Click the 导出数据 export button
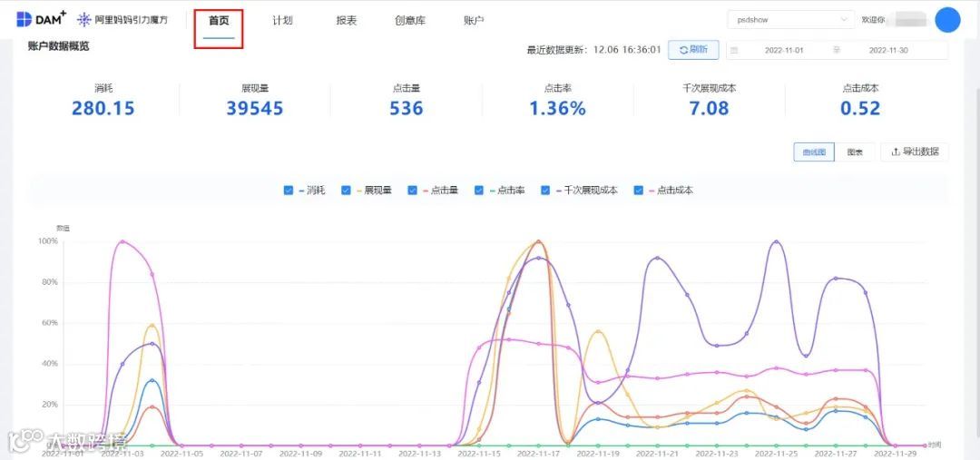Screen dimensions: 980x460 tap(915, 152)
